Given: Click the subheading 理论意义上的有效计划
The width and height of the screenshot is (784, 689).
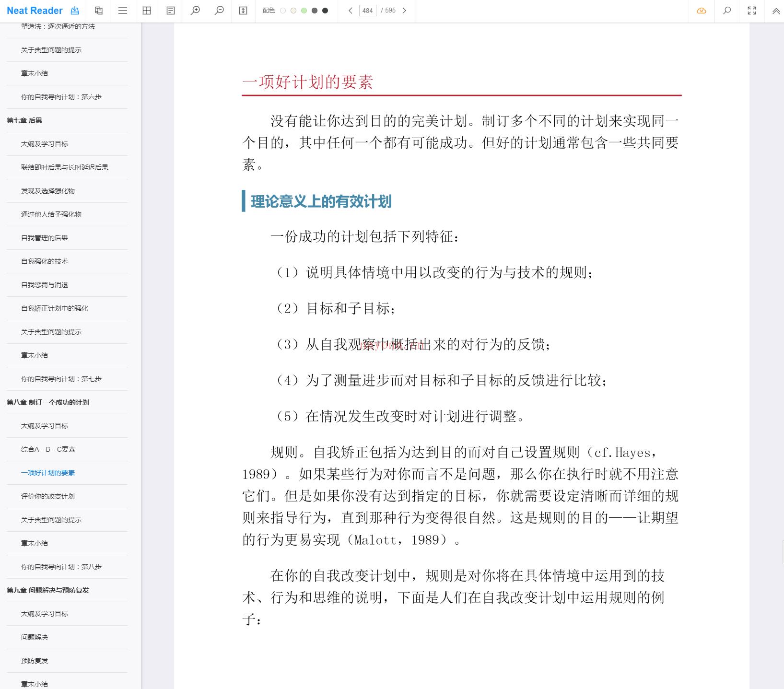Looking at the screenshot, I should (321, 201).
